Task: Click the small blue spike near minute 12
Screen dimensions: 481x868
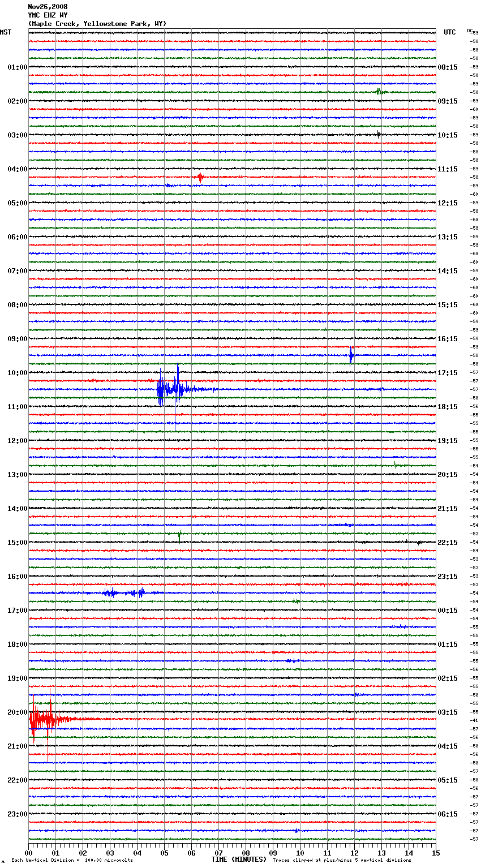Action: point(351,355)
